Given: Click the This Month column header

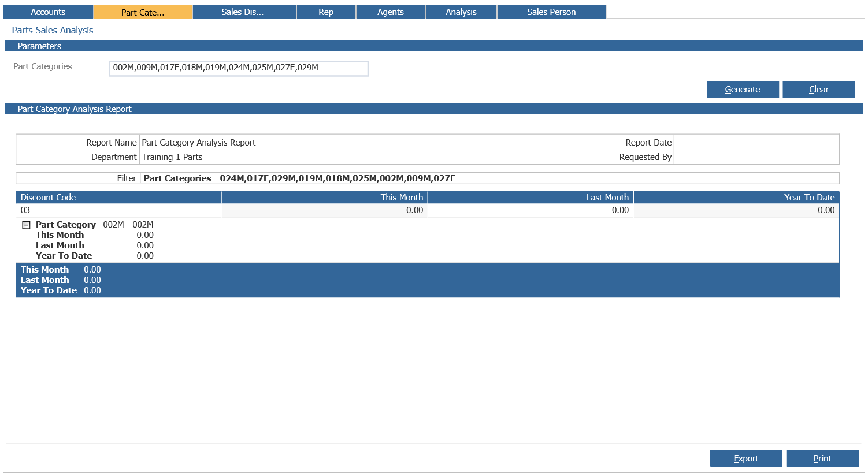Looking at the screenshot, I should [325, 198].
